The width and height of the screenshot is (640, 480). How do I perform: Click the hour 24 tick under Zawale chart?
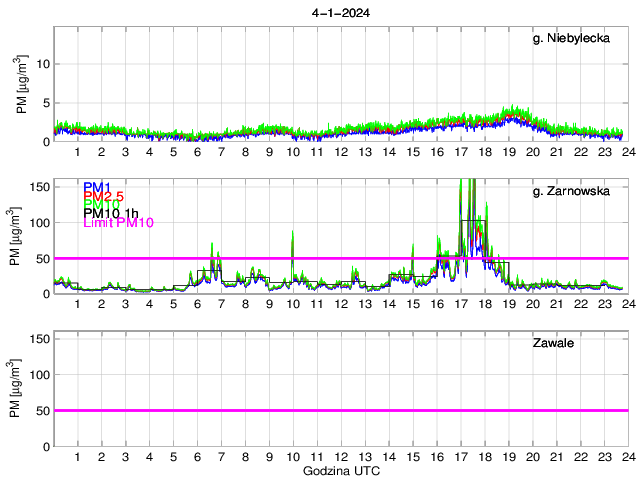click(x=627, y=457)
